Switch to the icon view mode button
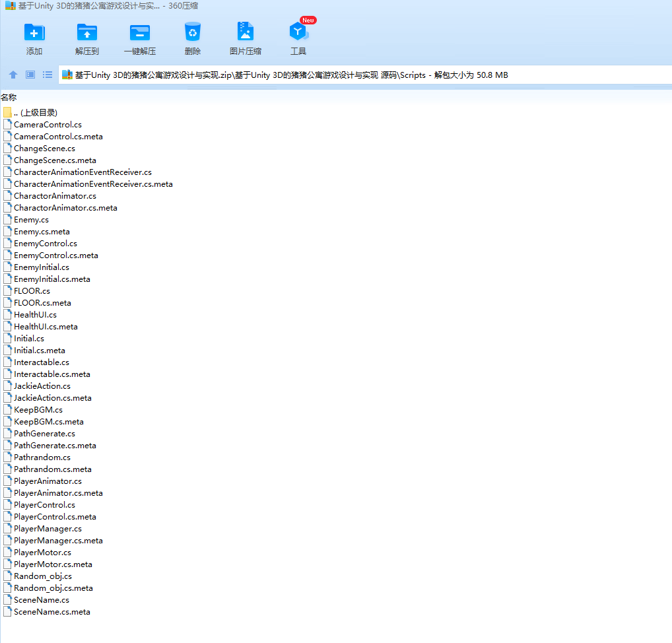672x643 pixels. 30,75
